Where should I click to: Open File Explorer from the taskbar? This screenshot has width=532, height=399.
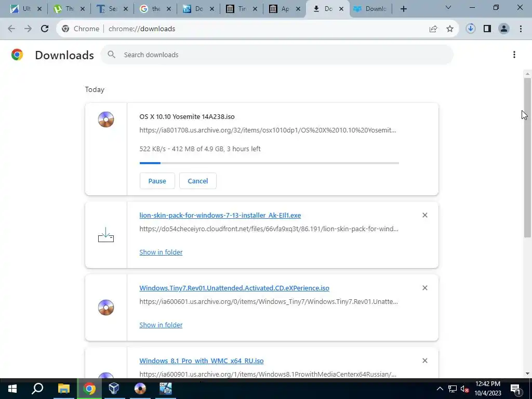pyautogui.click(x=63, y=389)
